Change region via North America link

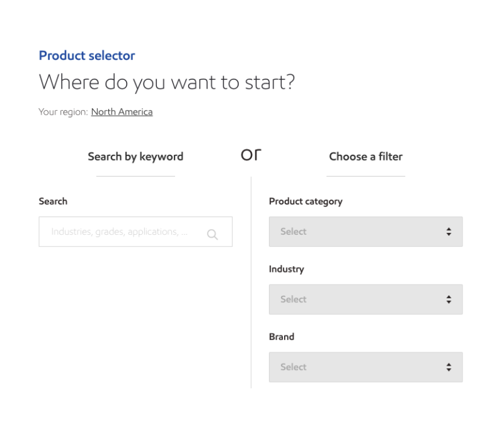(x=122, y=112)
